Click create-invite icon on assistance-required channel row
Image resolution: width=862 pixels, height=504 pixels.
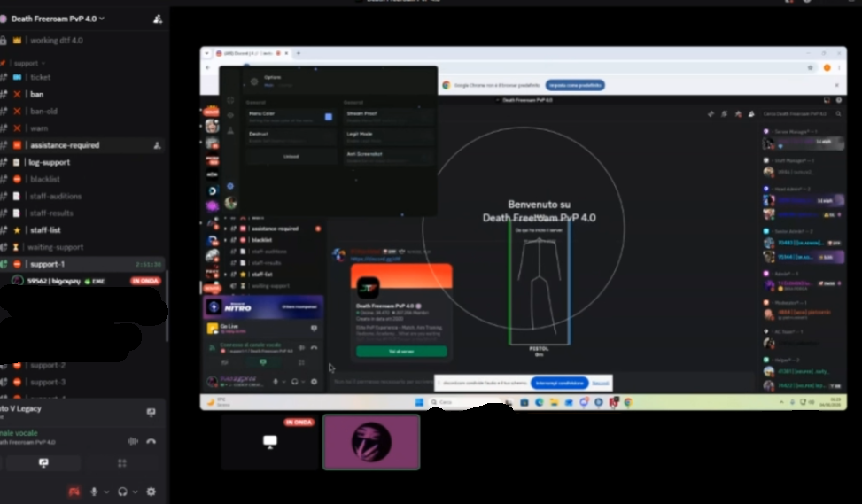click(x=157, y=145)
